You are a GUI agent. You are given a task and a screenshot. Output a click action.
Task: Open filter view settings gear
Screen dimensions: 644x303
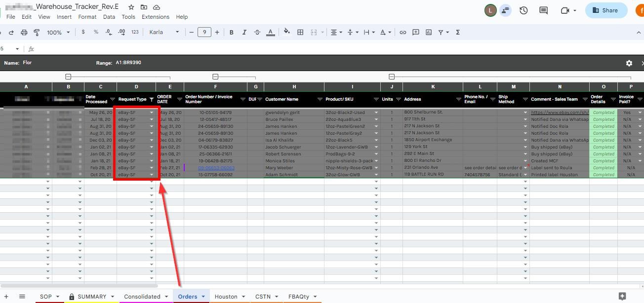[x=629, y=63]
